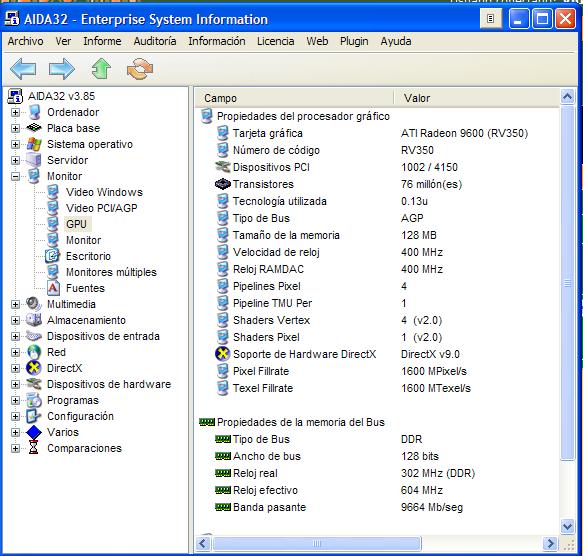Click the Sistema operativo Windows flag icon
583x556 pixels.
[34, 144]
